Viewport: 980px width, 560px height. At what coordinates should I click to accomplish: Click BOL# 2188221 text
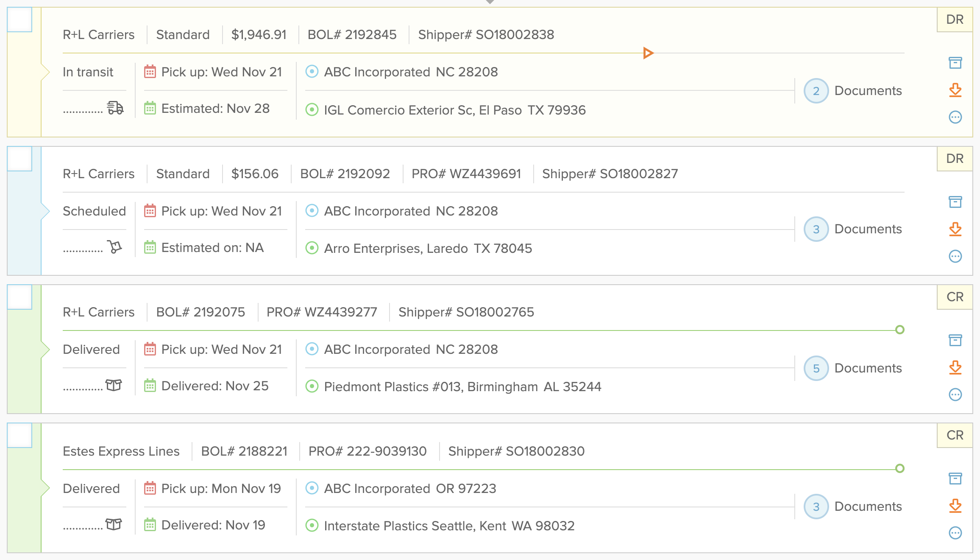(244, 451)
